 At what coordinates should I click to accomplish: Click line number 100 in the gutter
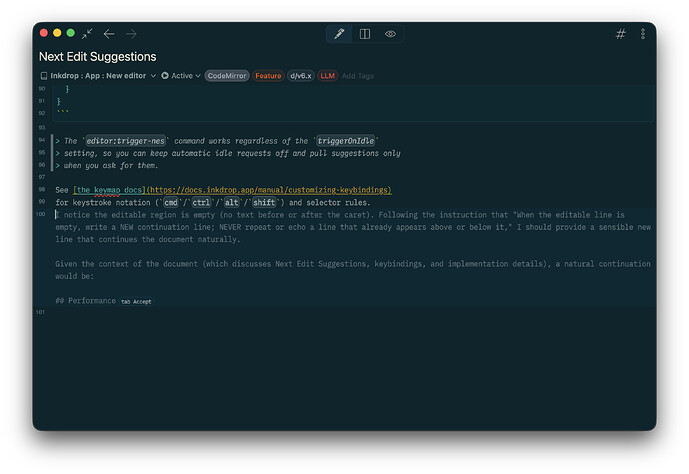tap(40, 214)
